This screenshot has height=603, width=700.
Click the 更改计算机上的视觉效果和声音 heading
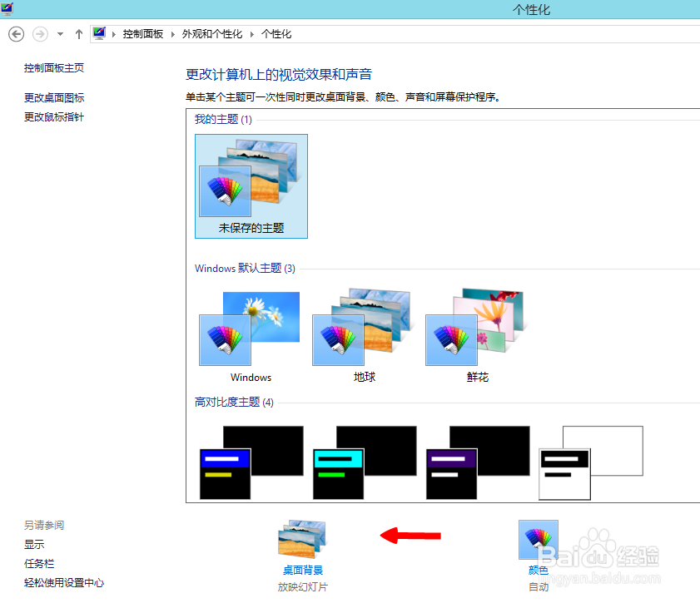click(x=279, y=74)
